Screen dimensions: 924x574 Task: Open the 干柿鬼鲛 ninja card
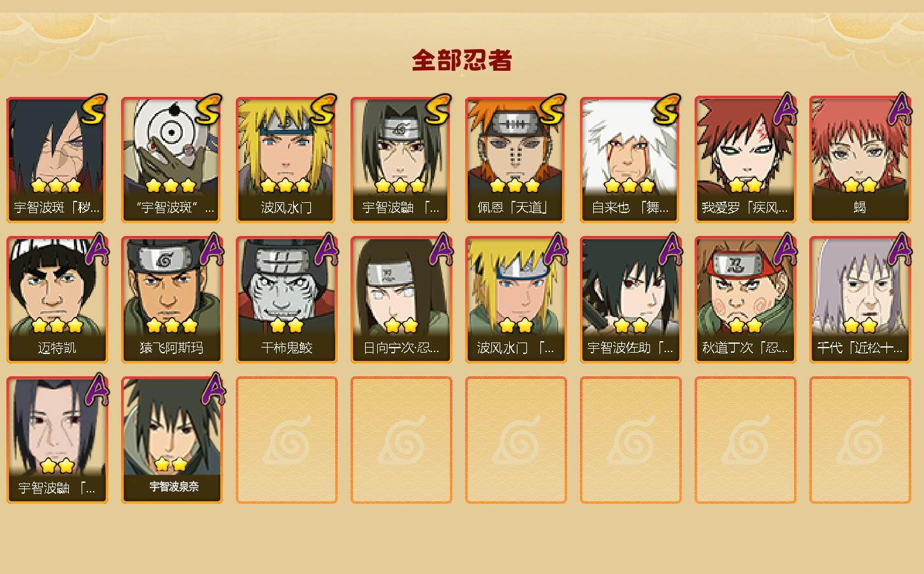coord(287,300)
